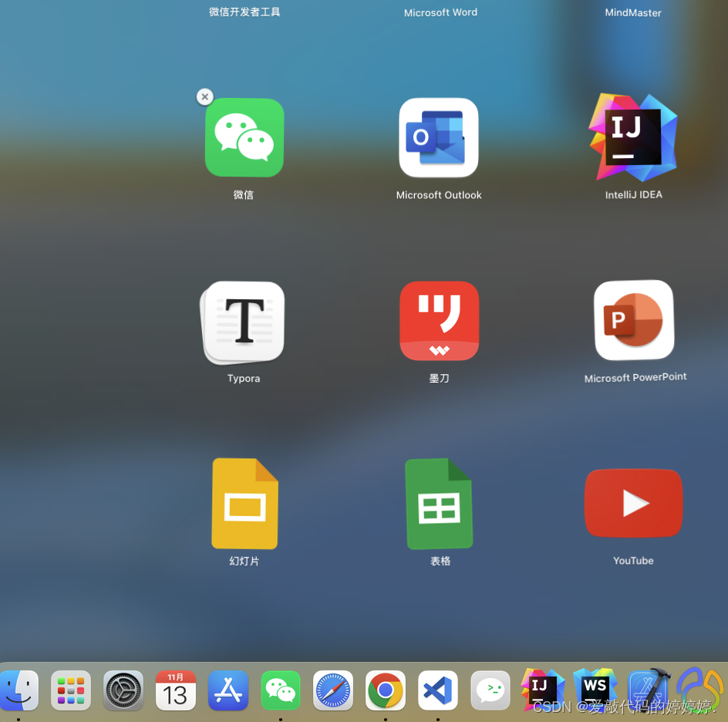Click the delete X badge on WeChat icon
The height and width of the screenshot is (722, 728).
pyautogui.click(x=205, y=97)
